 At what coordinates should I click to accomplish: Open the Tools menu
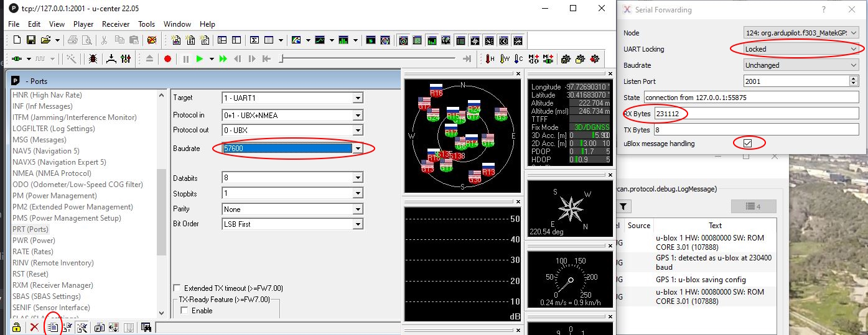pos(147,24)
